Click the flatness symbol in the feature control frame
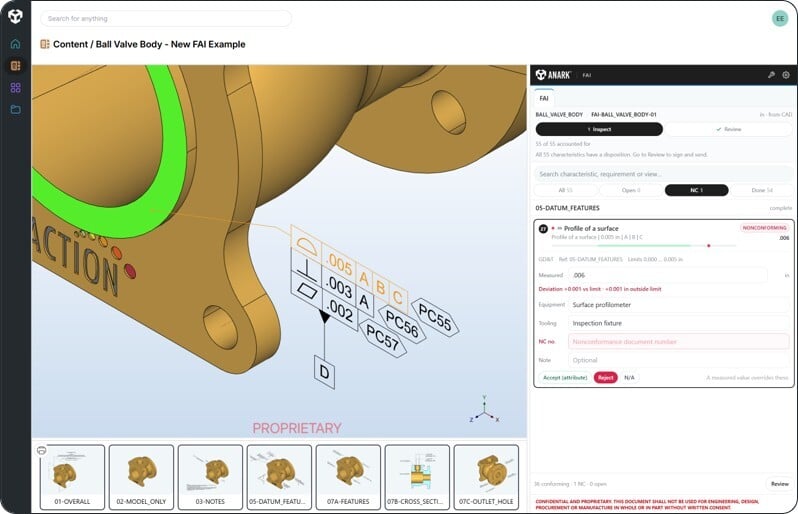The image size is (798, 514). 307,290
